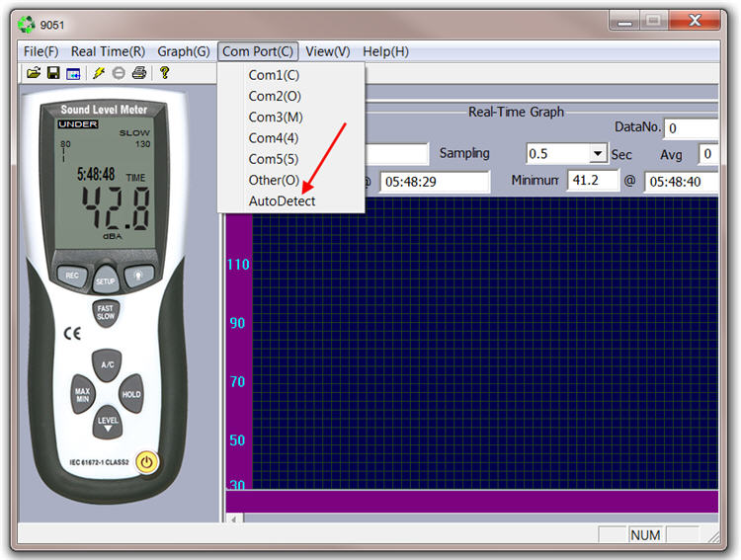Open the View(V) menu
This screenshot has width=741, height=560.
click(x=327, y=51)
